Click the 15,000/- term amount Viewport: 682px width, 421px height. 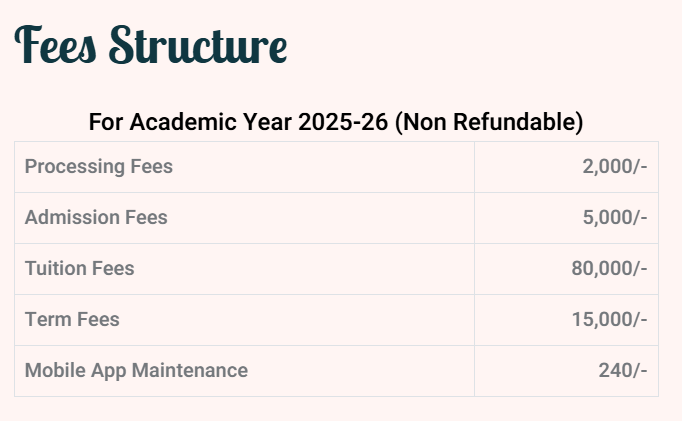click(609, 320)
